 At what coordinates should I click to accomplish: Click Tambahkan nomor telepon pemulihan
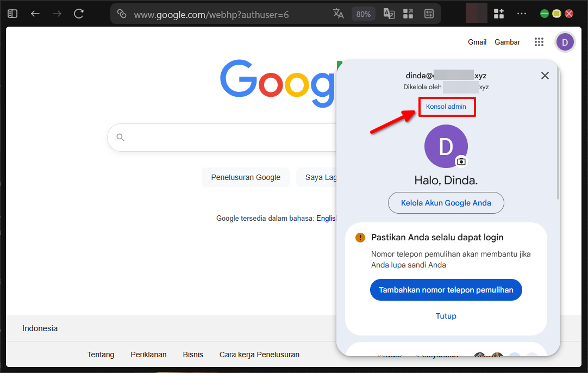click(446, 290)
